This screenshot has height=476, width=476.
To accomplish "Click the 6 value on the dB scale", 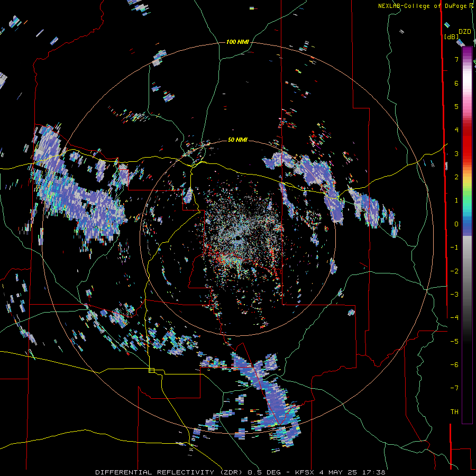I will click(x=456, y=83).
